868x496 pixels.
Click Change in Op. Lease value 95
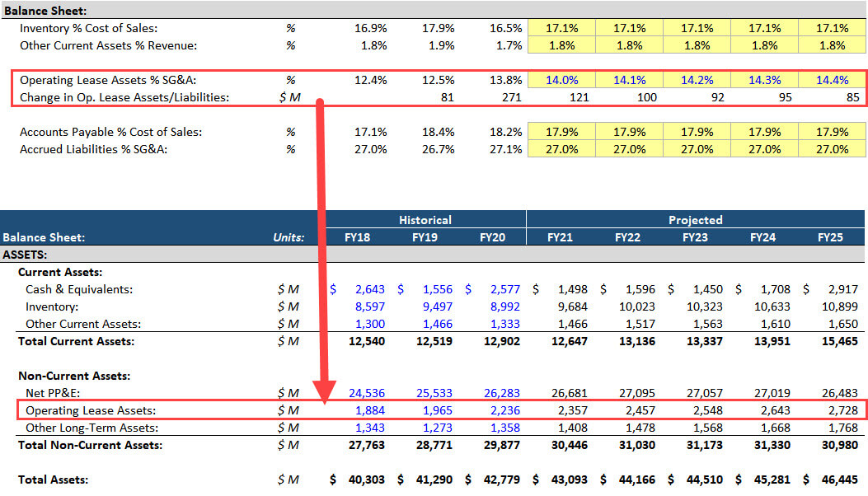coord(786,97)
